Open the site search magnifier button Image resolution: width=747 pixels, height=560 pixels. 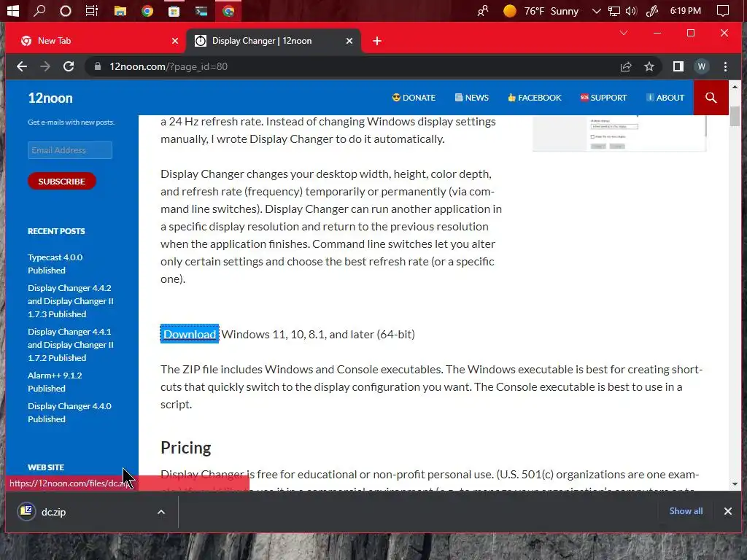(x=711, y=98)
